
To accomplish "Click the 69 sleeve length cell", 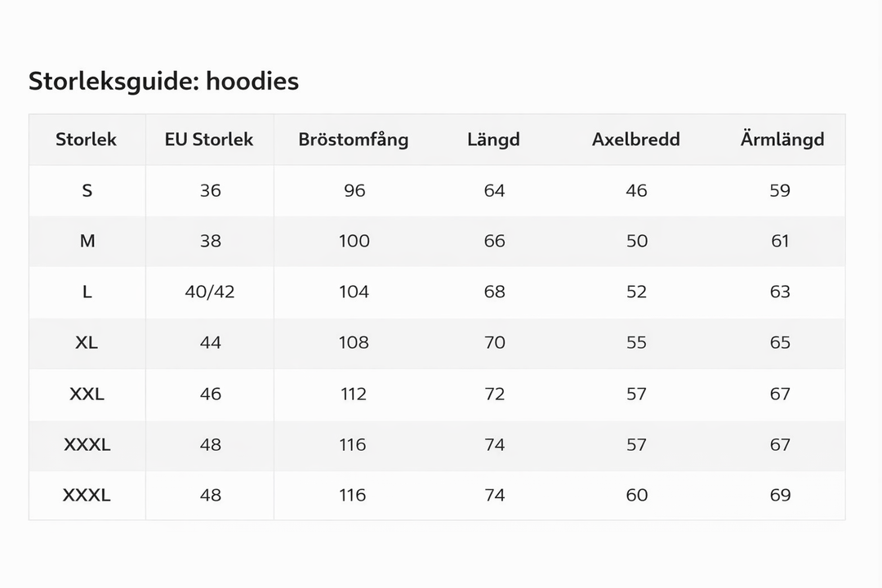I will (x=780, y=495).
